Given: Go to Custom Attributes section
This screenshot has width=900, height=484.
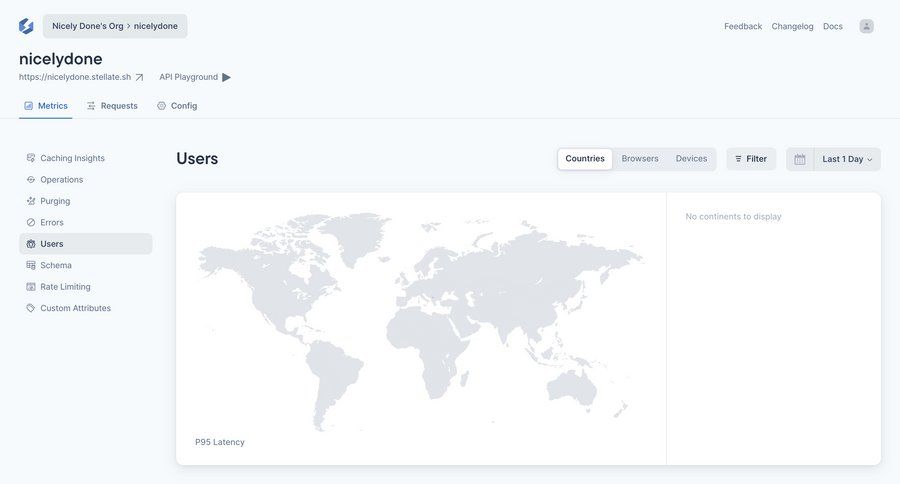Looking at the screenshot, I should click(x=86, y=308).
